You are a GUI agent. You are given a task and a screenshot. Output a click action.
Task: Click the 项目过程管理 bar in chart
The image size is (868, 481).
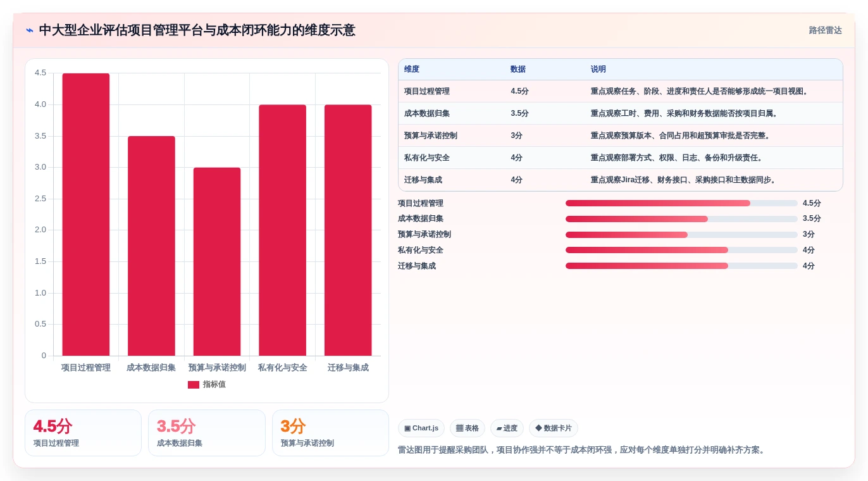(x=86, y=215)
